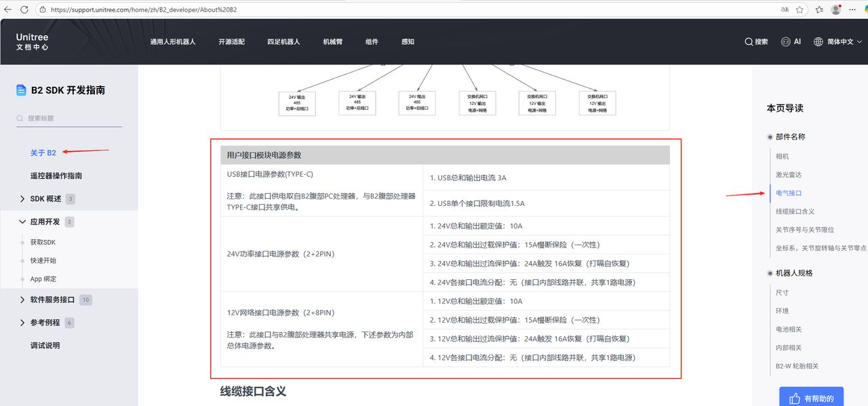Click cell '24V功率接口电源参数（2+2PIN）'

[x=321, y=254]
